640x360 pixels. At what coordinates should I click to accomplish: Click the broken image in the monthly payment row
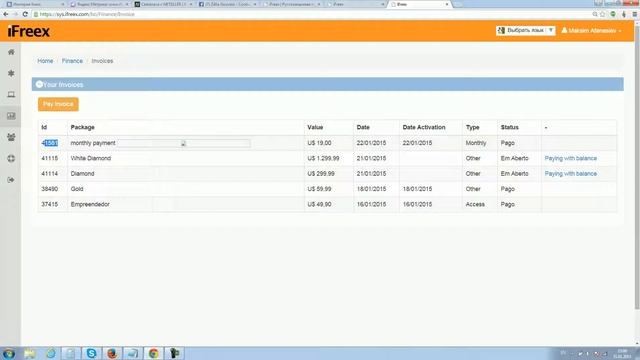click(x=184, y=143)
